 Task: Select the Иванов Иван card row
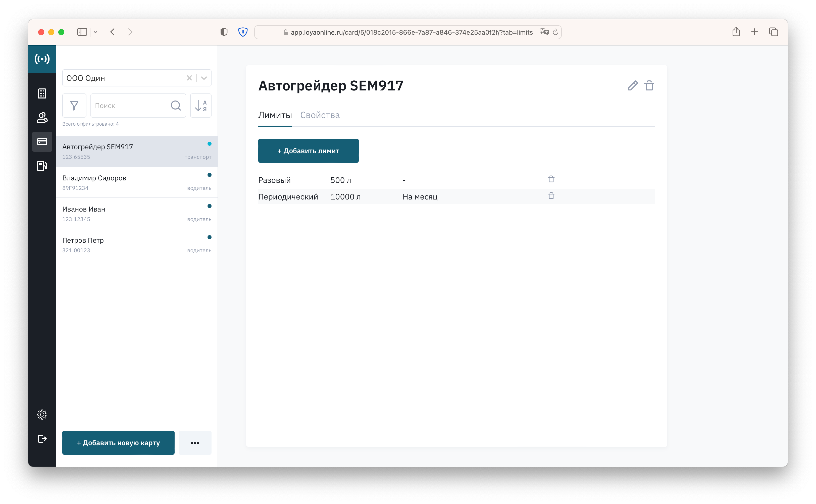[137, 213]
